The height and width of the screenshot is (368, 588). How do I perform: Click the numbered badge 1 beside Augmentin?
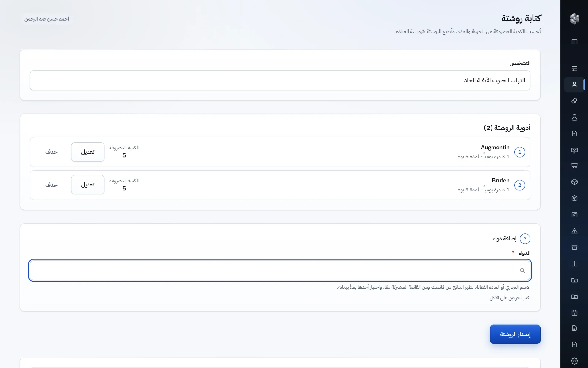click(x=520, y=152)
